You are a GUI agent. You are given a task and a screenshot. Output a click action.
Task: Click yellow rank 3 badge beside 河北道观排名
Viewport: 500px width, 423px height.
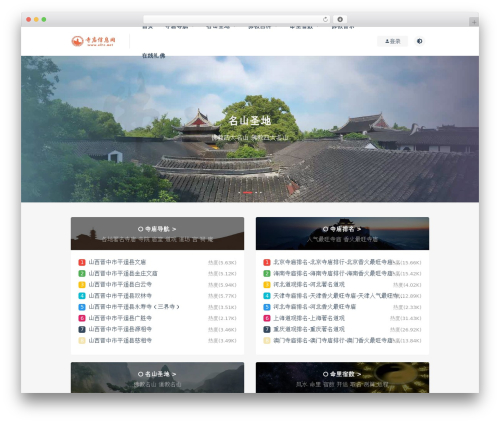point(267,285)
